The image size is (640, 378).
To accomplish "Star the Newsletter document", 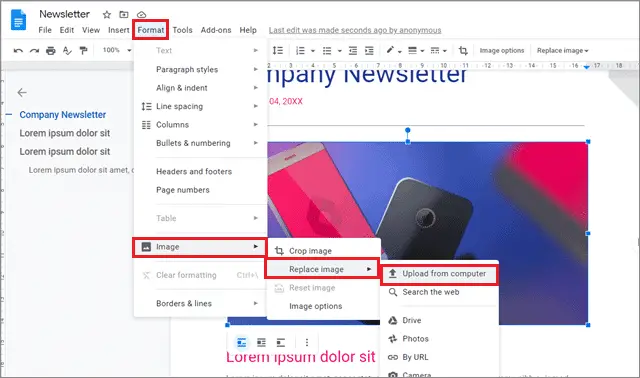I will (107, 15).
